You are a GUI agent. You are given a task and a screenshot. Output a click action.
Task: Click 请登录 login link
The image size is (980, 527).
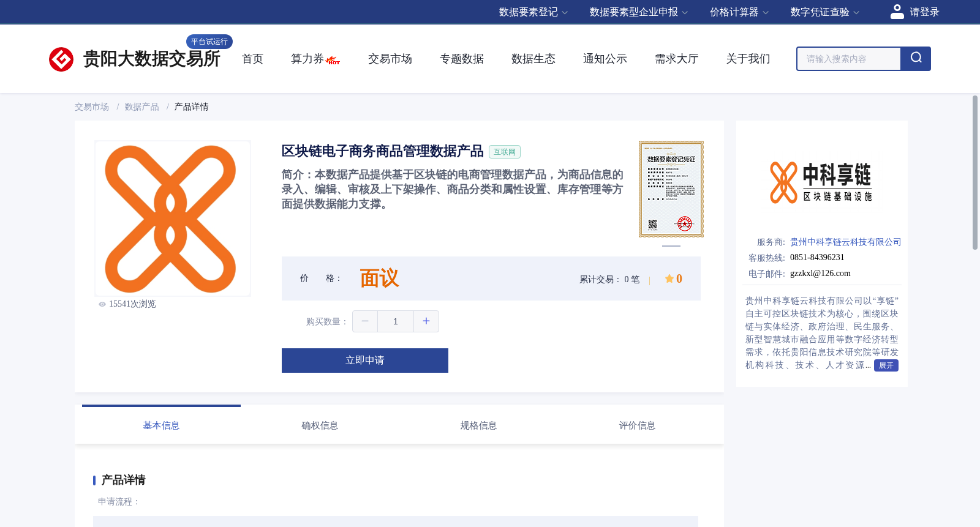point(924,12)
